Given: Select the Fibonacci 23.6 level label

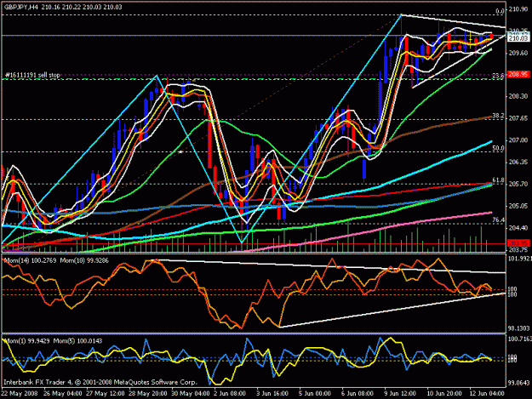Looking at the screenshot, I should pyautogui.click(x=498, y=77).
